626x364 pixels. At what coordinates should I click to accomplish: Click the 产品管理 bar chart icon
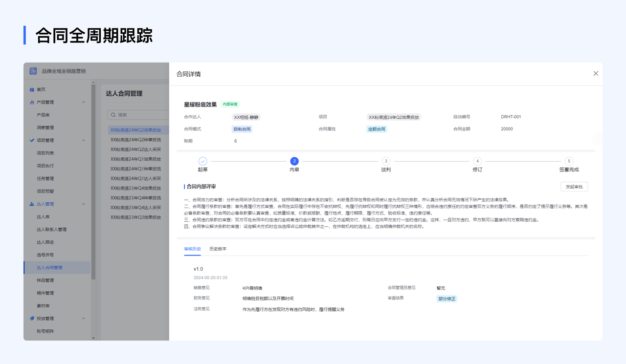[32, 102]
